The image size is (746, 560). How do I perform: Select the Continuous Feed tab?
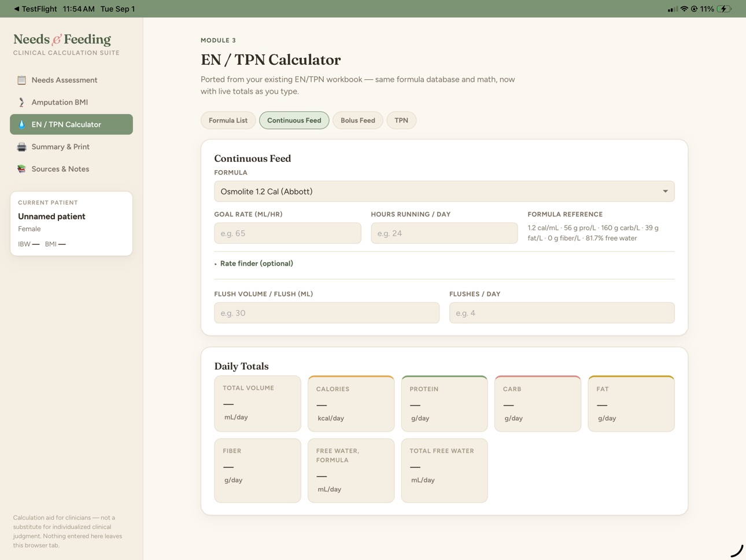(x=294, y=120)
